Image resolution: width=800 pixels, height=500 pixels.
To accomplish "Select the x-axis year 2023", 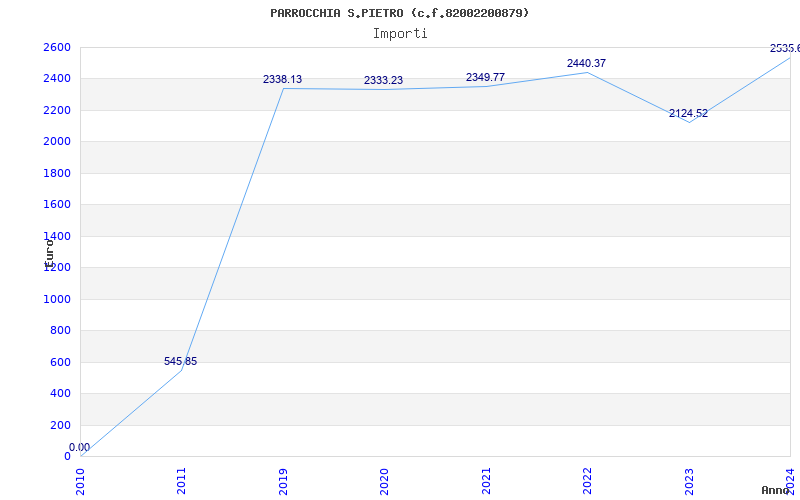I will [689, 481].
